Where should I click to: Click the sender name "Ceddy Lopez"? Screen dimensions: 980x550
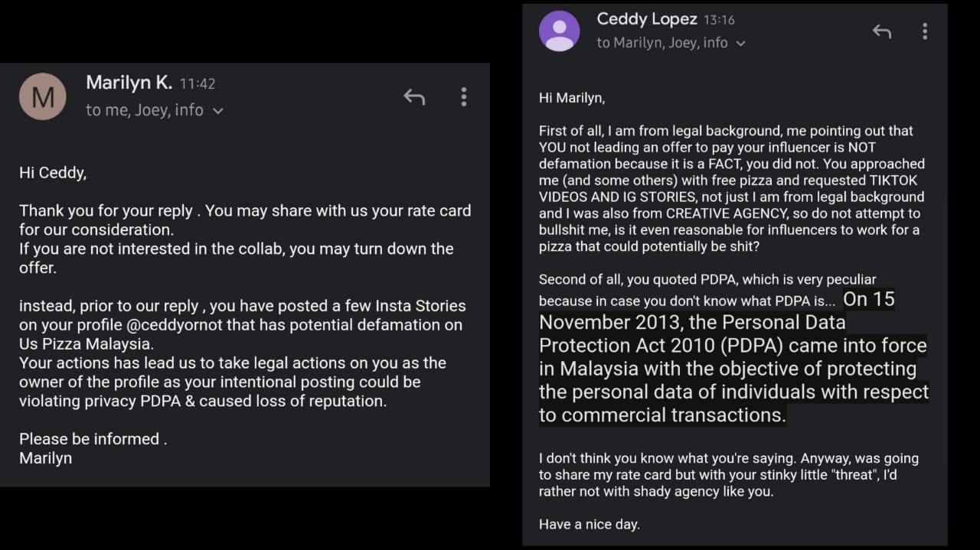(x=647, y=19)
